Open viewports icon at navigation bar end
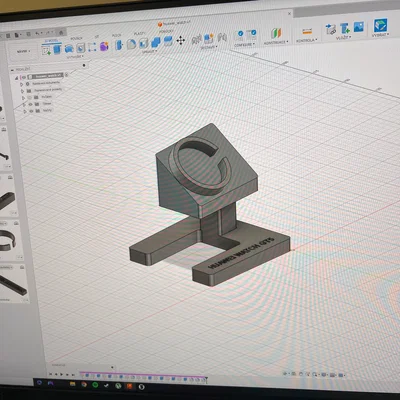The width and height of the screenshot is (400, 400). click(x=341, y=375)
